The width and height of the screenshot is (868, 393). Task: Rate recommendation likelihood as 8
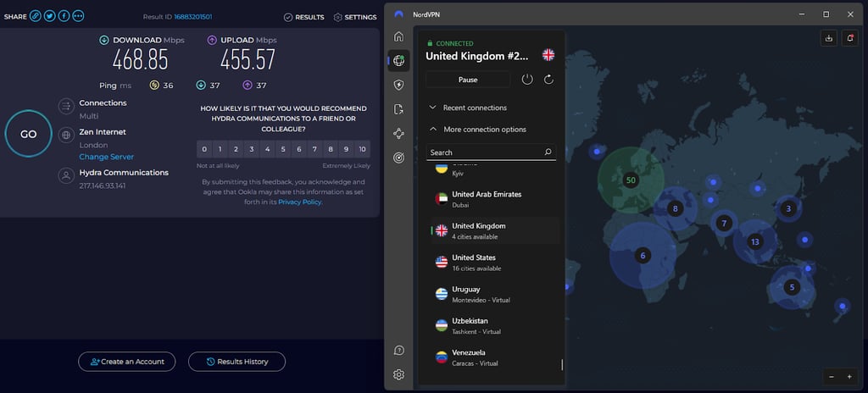[331, 149]
